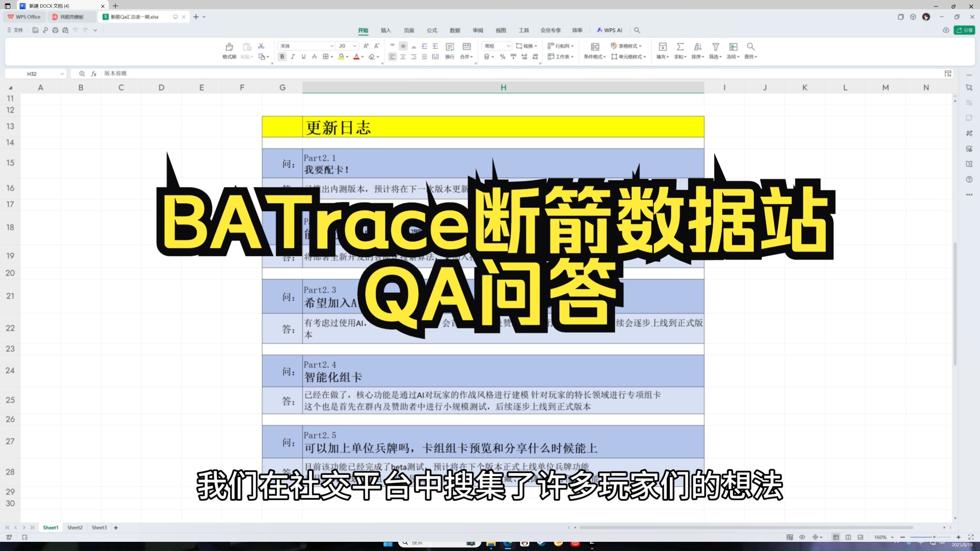This screenshot has width=980, height=551.
Task: Click column H header
Action: 503,88
